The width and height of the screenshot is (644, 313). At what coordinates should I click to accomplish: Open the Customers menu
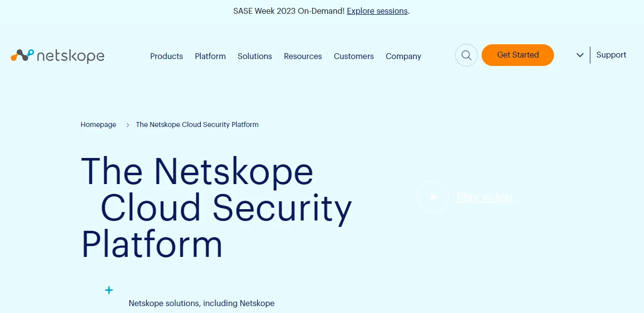click(354, 56)
